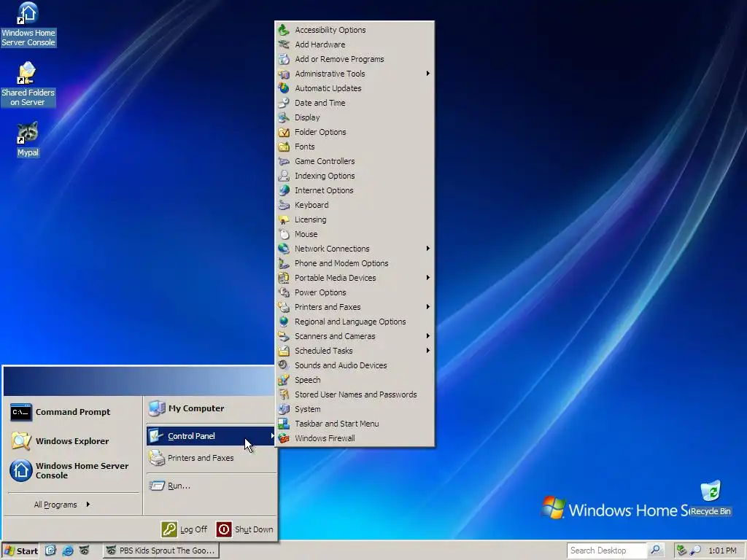Select Stored User Names and Passwords entry
The height and width of the screenshot is (560, 747).
click(355, 394)
